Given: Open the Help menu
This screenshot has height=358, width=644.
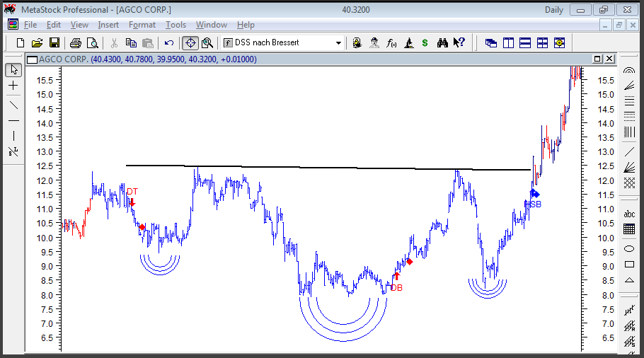Looking at the screenshot, I should 246,25.
